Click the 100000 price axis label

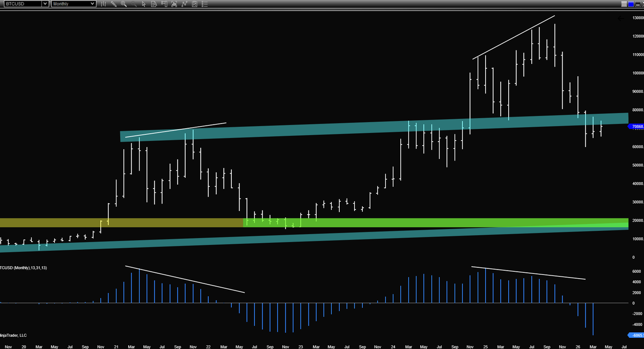(638, 73)
